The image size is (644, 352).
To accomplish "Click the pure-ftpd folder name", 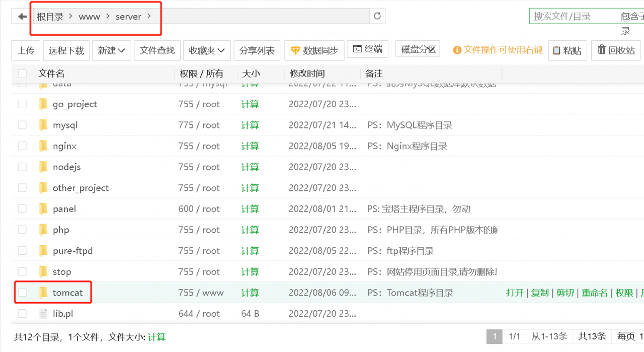I will [x=72, y=251].
